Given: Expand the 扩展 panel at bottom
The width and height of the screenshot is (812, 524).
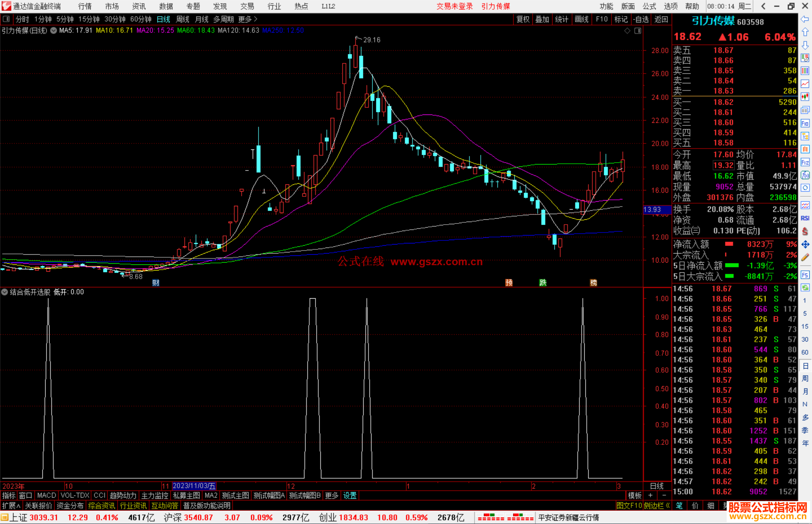Looking at the screenshot, I should (11, 506).
